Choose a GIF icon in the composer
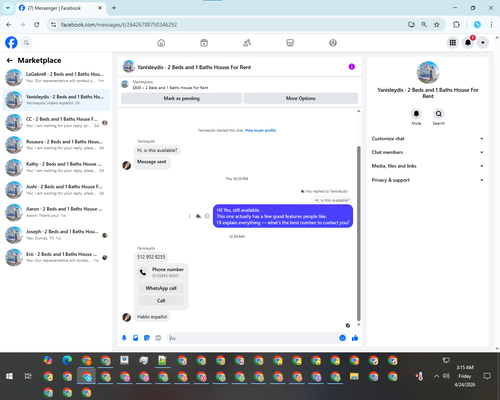This screenshot has width=500, height=400. click(x=158, y=338)
